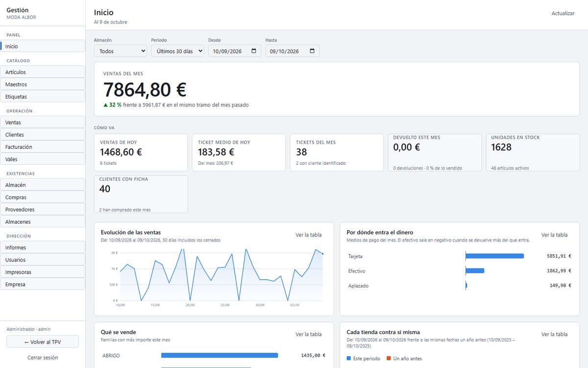Click the green 32 % increase indicator
The width and height of the screenshot is (588, 368).
[112, 105]
